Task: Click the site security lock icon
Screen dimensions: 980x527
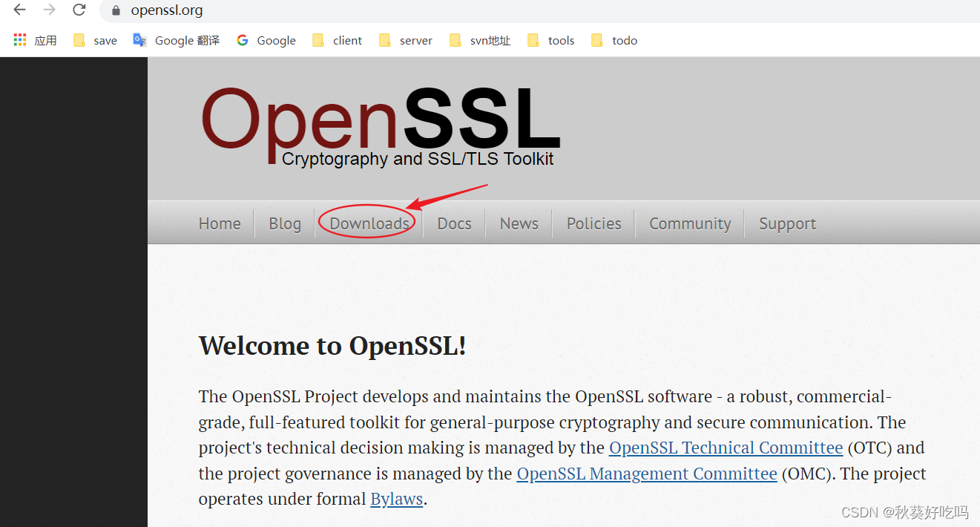Action: (115, 10)
